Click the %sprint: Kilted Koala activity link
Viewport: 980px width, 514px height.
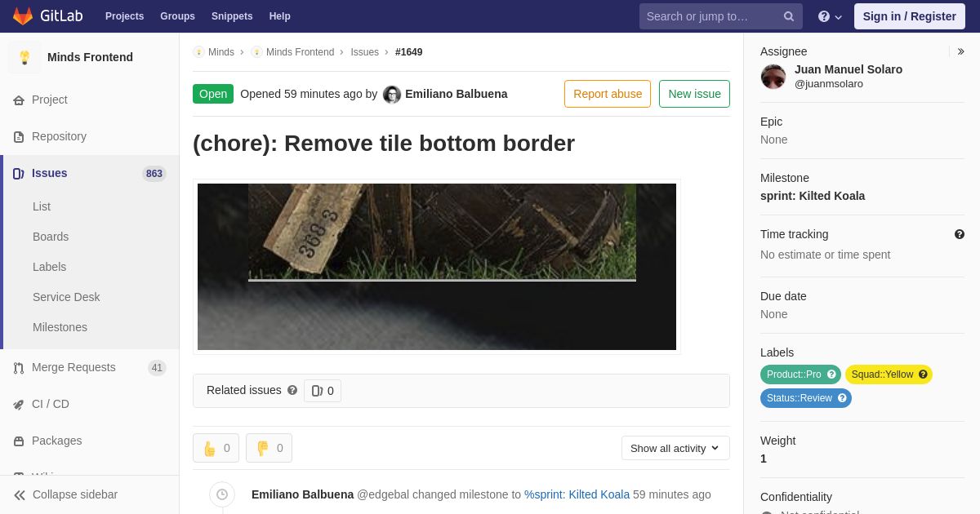[577, 494]
